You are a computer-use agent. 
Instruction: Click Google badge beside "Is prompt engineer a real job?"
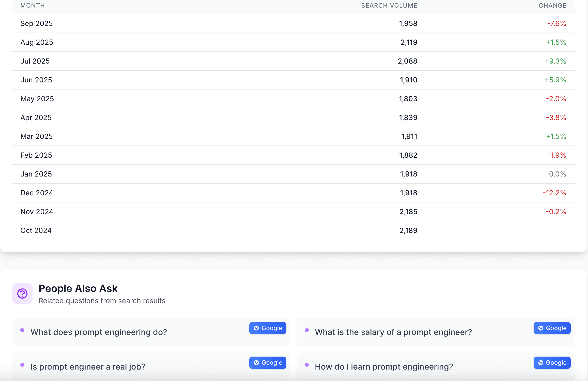point(268,363)
